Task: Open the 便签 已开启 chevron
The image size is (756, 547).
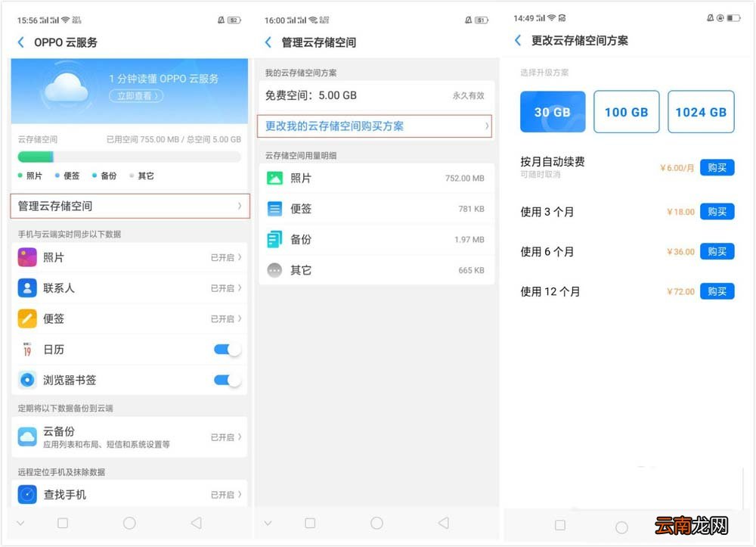Action: [240, 319]
